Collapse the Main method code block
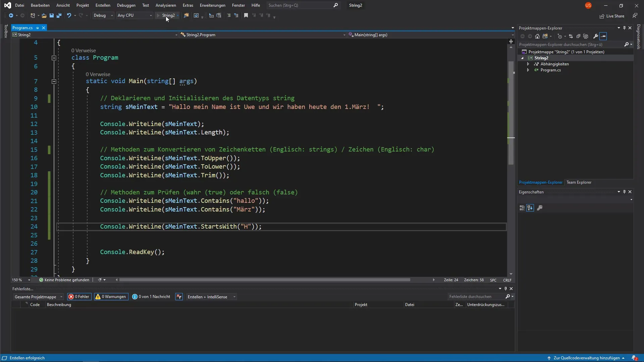This screenshot has height=362, width=644. [x=54, y=81]
